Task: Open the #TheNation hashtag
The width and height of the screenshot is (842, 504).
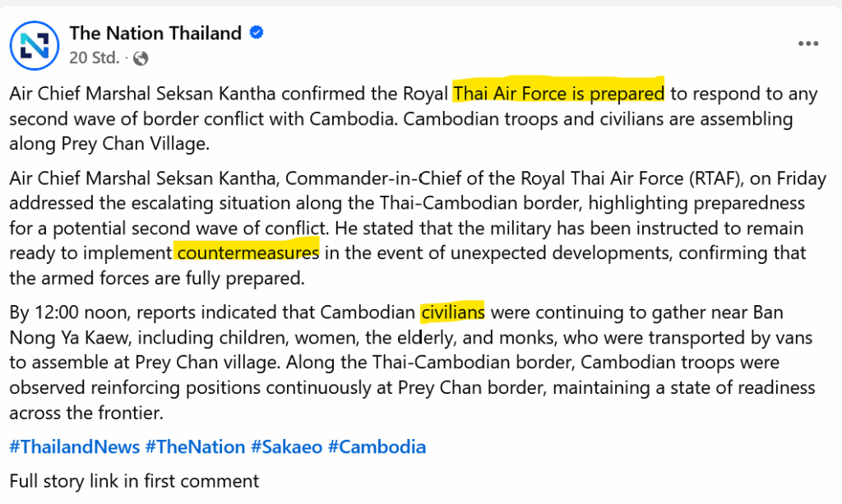Action: 195,447
